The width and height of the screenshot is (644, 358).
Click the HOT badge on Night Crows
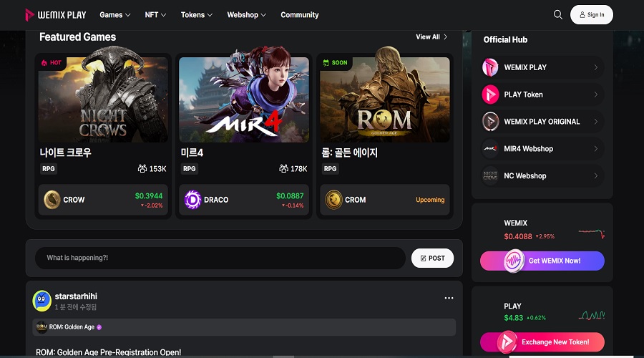pyautogui.click(x=52, y=62)
